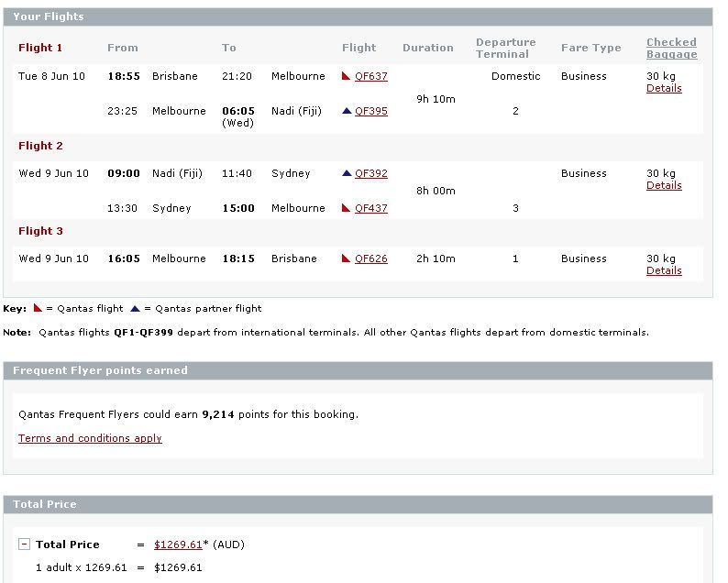This screenshot has height=583, width=728.
Task: Click the 2h 10m duration value
Action: pyautogui.click(x=436, y=258)
